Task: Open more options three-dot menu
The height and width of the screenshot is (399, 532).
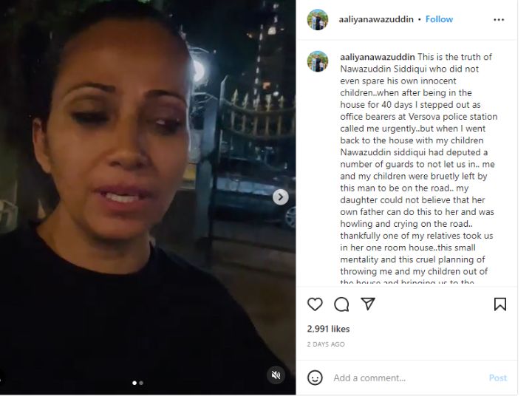Action: click(499, 20)
